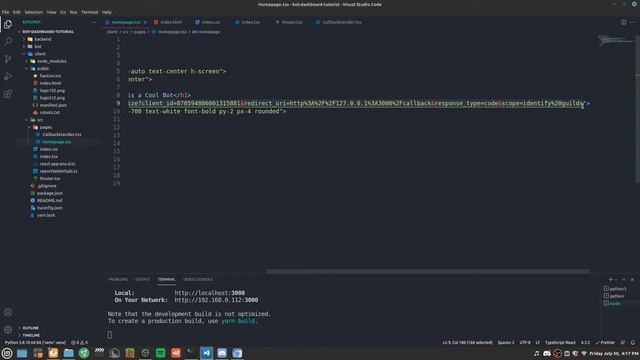Switch to the Output panel tab
This screenshot has height=360, width=640.
[x=142, y=280]
